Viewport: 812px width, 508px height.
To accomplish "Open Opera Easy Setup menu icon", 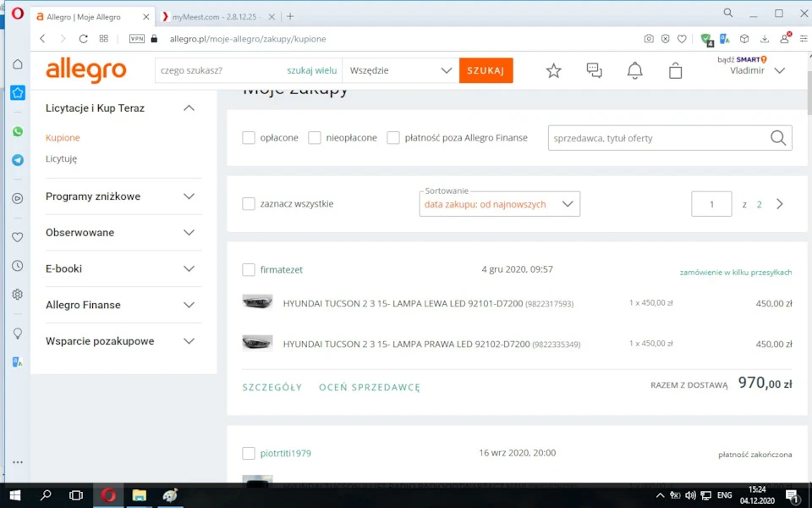I will tap(804, 39).
